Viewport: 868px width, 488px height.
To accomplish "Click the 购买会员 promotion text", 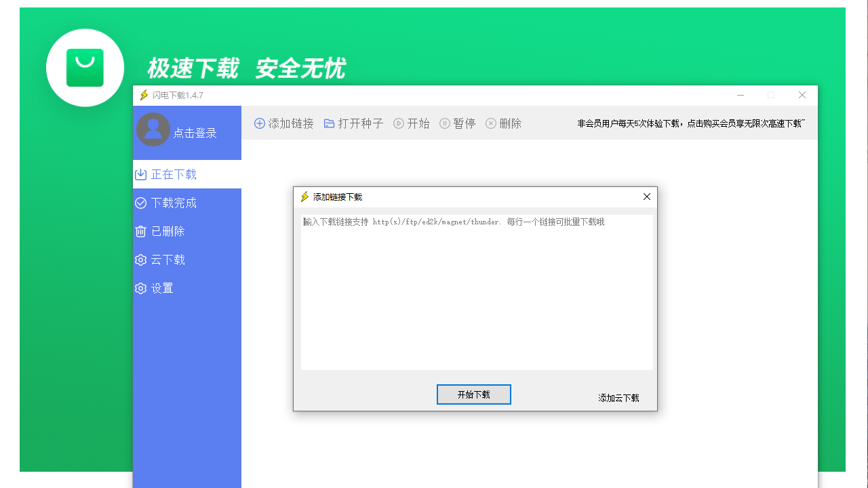I will tap(692, 124).
